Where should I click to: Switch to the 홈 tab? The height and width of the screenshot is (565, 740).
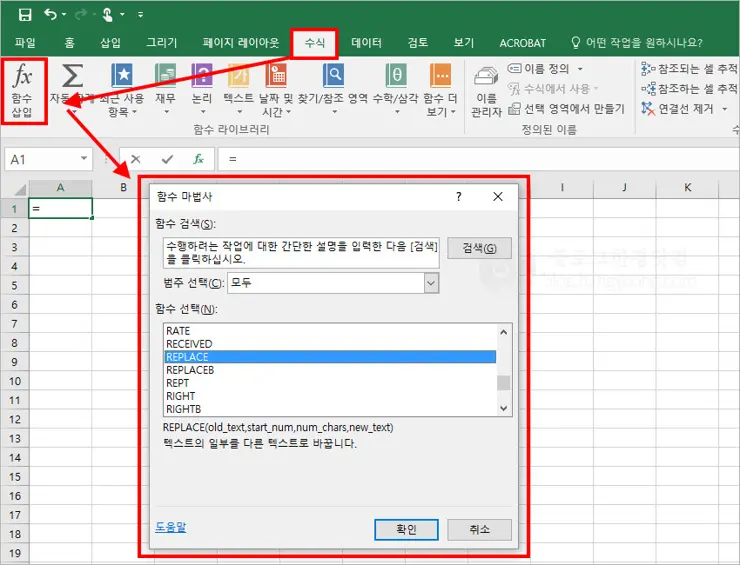[x=69, y=43]
